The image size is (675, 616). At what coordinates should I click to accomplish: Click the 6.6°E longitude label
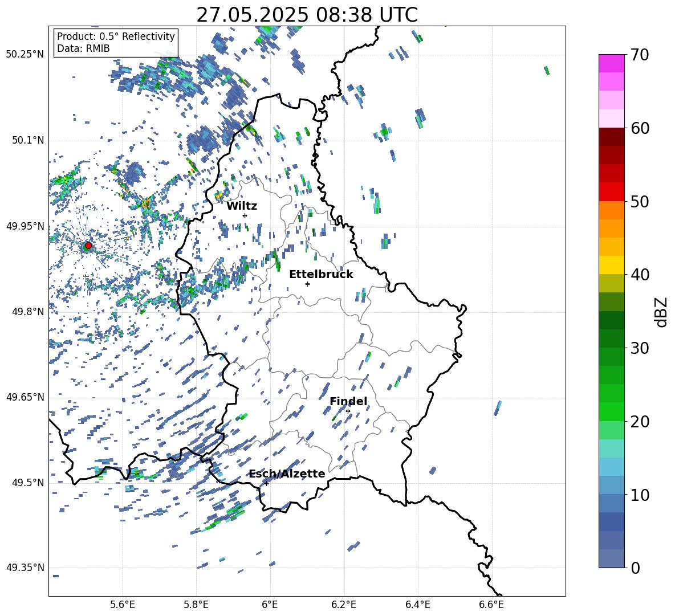(491, 605)
